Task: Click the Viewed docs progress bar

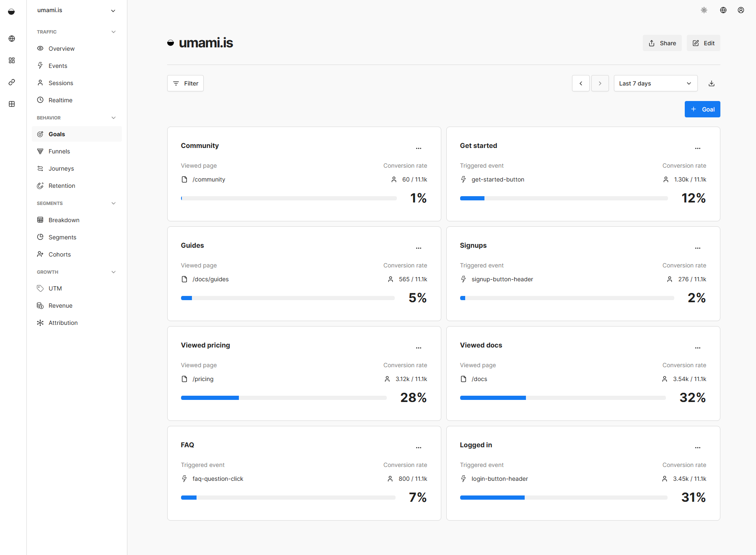Action: [562, 398]
